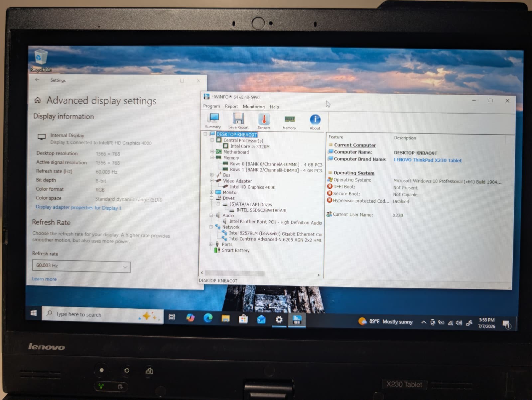Collapse the DESKTOP-KNBAO9T root node
The height and width of the screenshot is (400, 532).
pos(205,134)
